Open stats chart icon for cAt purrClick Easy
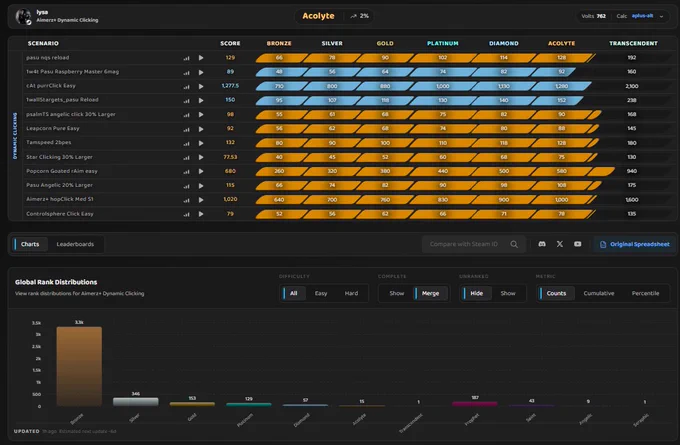Screen dimensions: 680x445 click(186, 87)
